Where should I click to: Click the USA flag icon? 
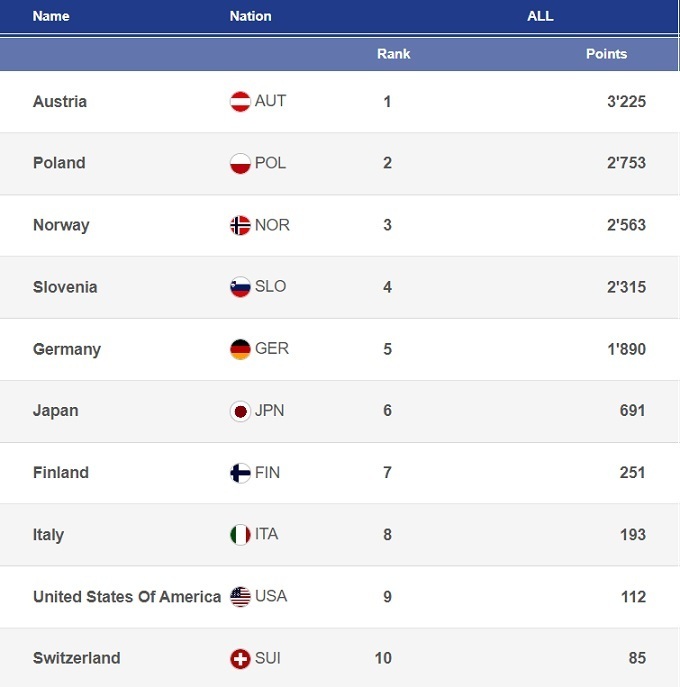[x=240, y=597]
